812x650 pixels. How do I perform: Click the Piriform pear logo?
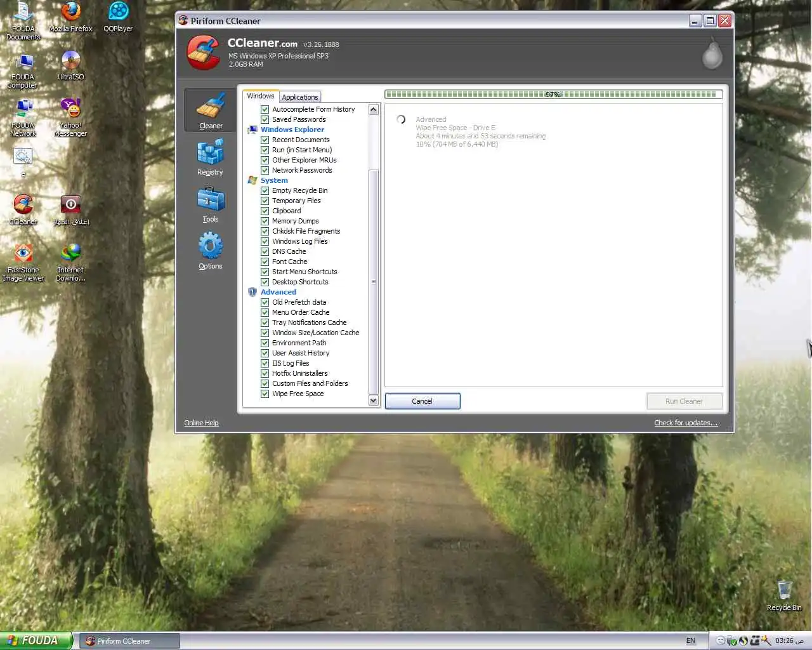[712, 53]
